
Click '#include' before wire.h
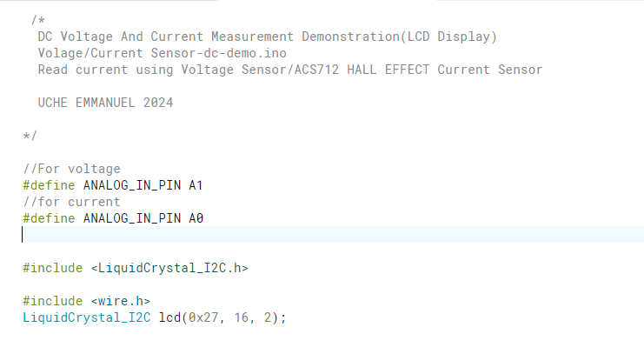pos(52,301)
